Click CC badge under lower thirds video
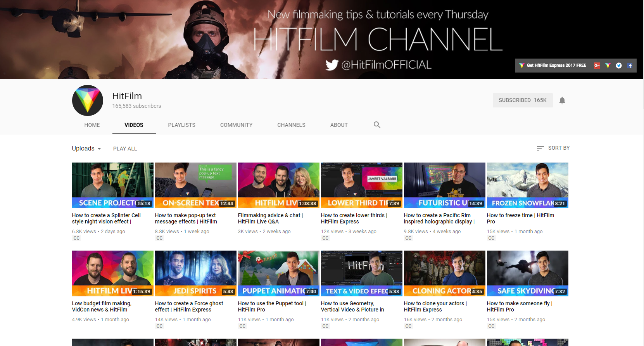This screenshot has width=644, height=346. click(325, 238)
